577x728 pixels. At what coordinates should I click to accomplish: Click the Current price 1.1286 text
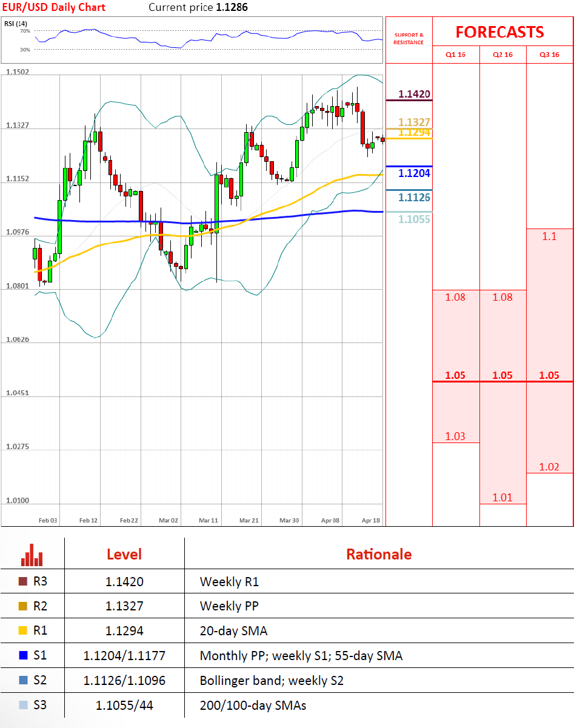pos(198,7)
